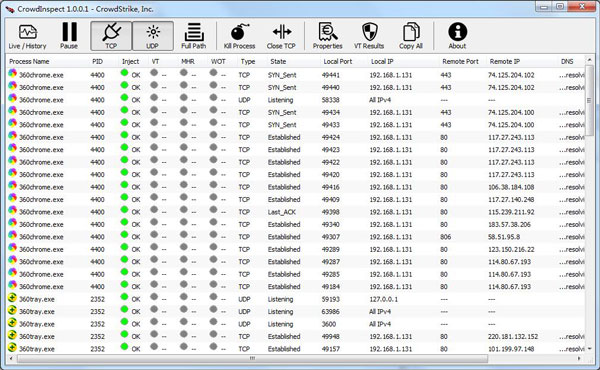Click local port 49184 cell
Screen dimensions: 600x370
tap(331, 287)
